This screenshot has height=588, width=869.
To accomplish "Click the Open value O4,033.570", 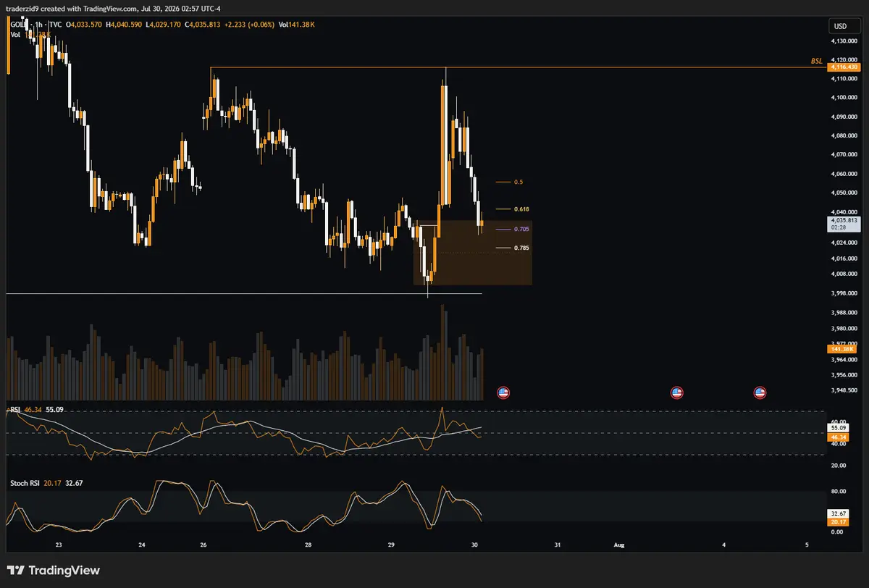I will pos(85,25).
